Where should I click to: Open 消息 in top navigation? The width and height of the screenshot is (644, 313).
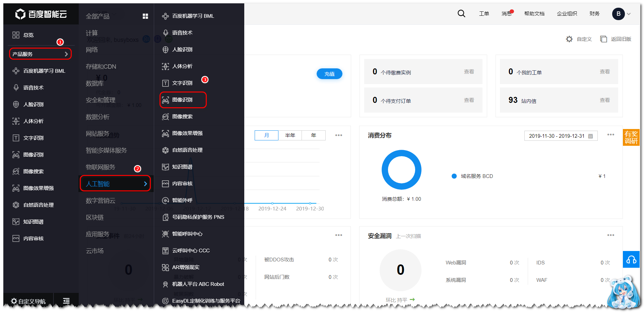click(507, 14)
